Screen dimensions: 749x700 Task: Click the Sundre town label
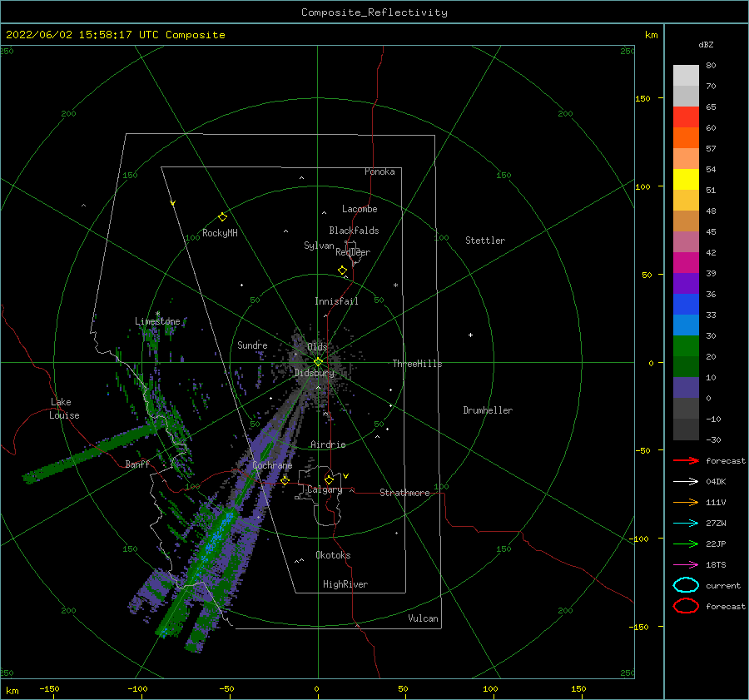(x=252, y=345)
